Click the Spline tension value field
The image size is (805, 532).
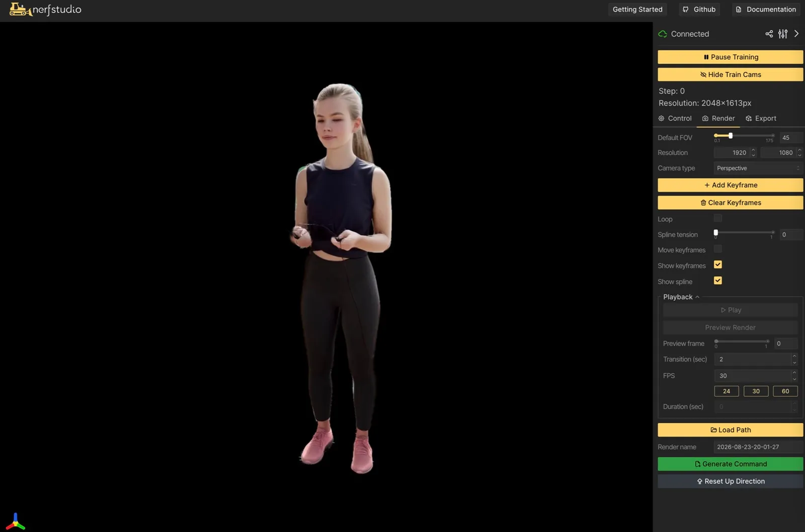point(791,234)
